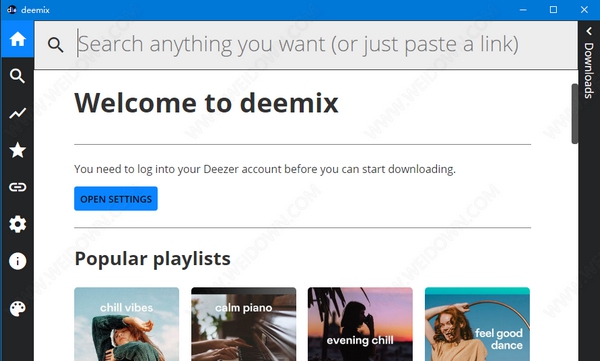Open the chill vibes playlist
600x361 pixels.
127,324
